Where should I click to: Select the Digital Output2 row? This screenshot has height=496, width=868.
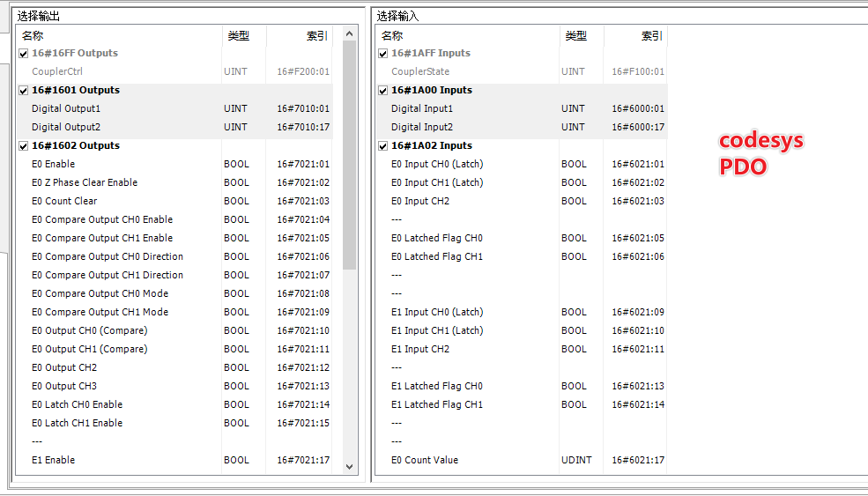pos(174,127)
